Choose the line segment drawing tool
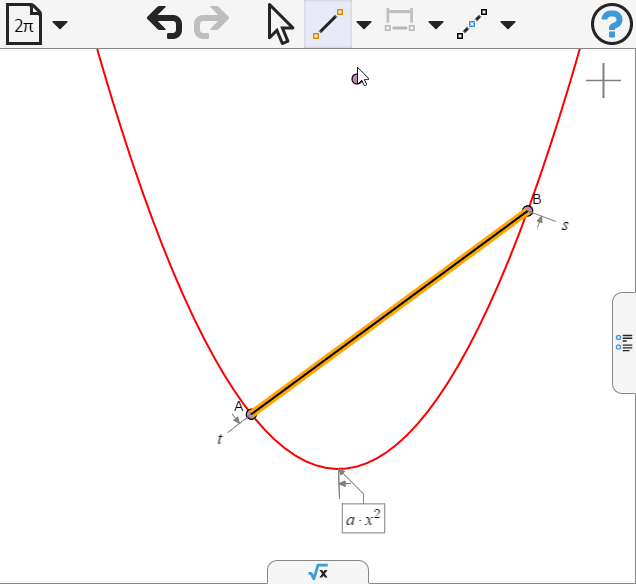Screen dimensions: 636x584 pyautogui.click(x=328, y=24)
